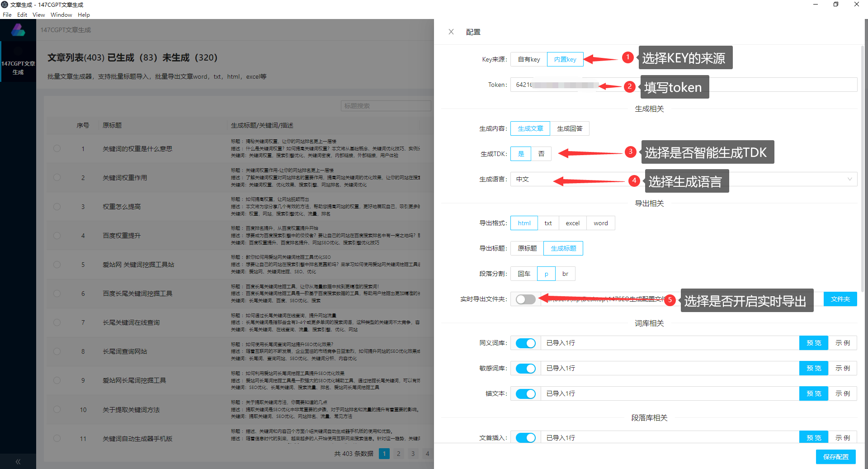Viewport: 868px width, 469px height.
Task: Click the 标题搜索 search field
Action: pyautogui.click(x=386, y=106)
